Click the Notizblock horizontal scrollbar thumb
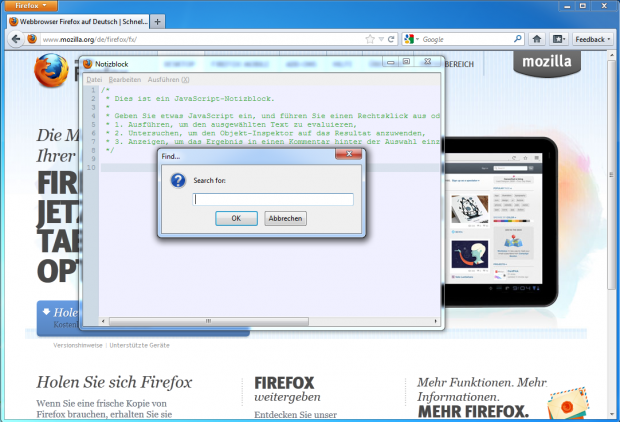Image resolution: width=620 pixels, height=422 pixels. tap(208, 321)
